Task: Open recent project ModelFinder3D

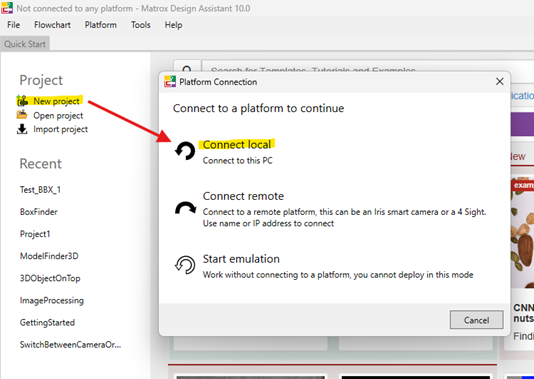Action: (x=49, y=256)
